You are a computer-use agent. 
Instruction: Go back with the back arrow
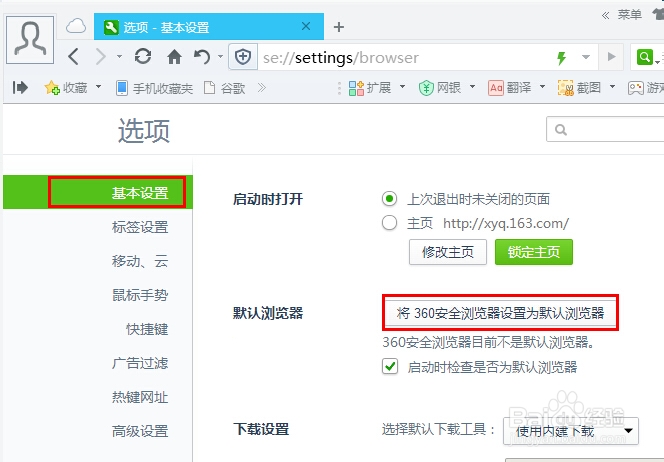coord(73,56)
